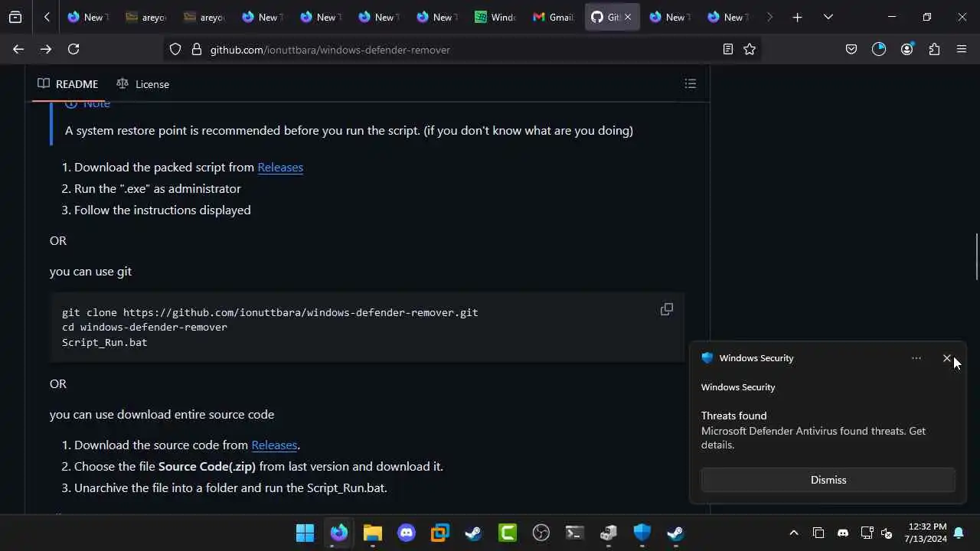Screen dimensions: 980x551
Task: Save page to Pocket
Action: coord(851,49)
